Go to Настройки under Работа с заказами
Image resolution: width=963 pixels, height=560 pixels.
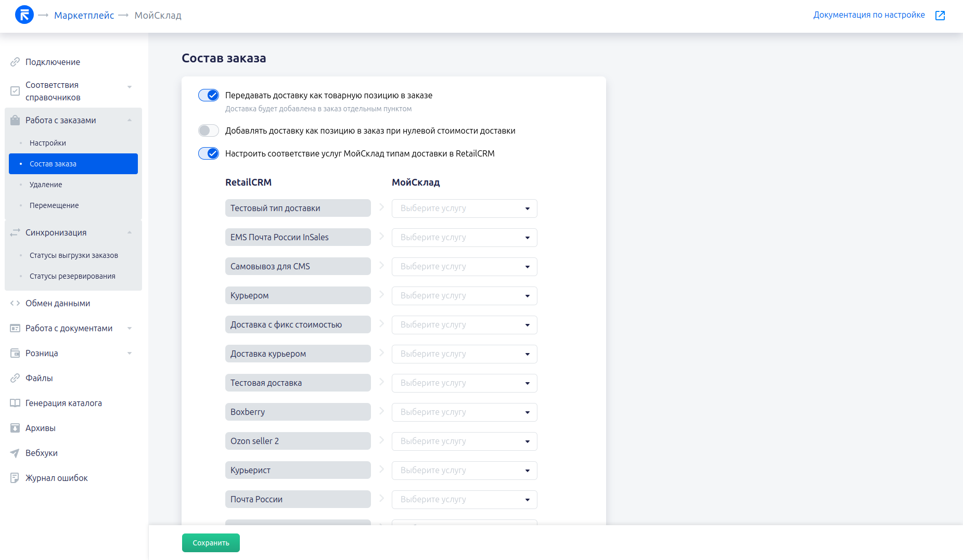coord(48,143)
